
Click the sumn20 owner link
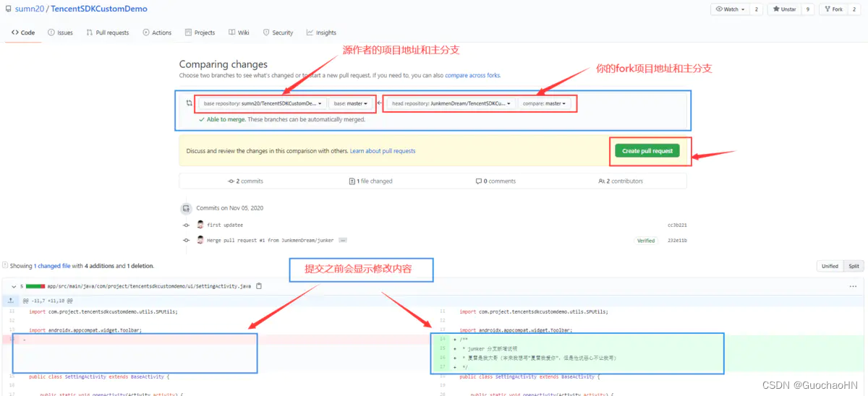(x=30, y=9)
